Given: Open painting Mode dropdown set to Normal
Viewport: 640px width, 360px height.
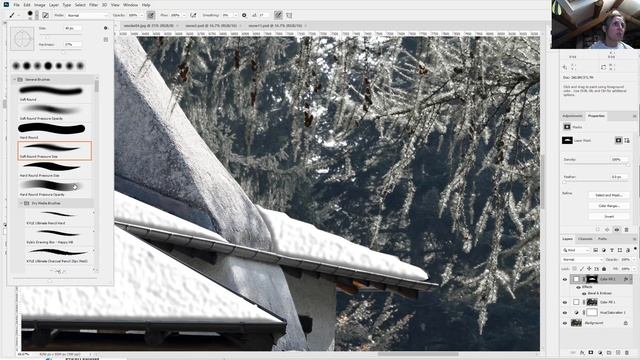Looking at the screenshot, I should tap(88, 15).
